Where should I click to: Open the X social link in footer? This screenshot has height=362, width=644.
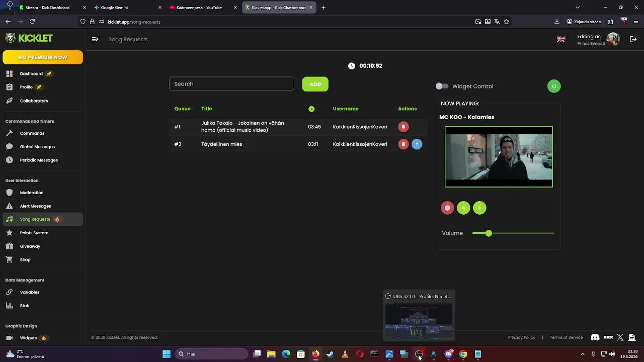[620, 337]
